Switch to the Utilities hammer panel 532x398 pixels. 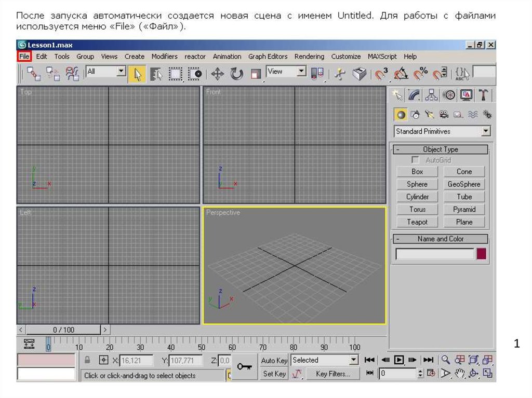click(x=483, y=95)
